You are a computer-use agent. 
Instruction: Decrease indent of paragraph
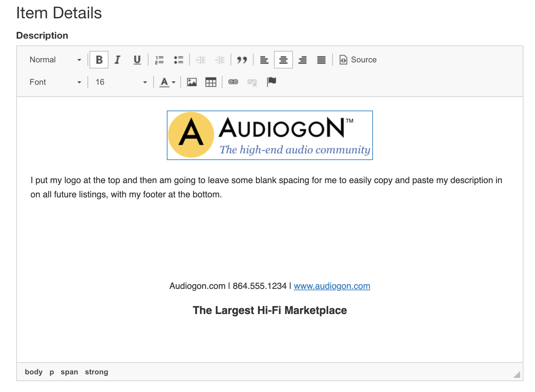click(x=201, y=60)
